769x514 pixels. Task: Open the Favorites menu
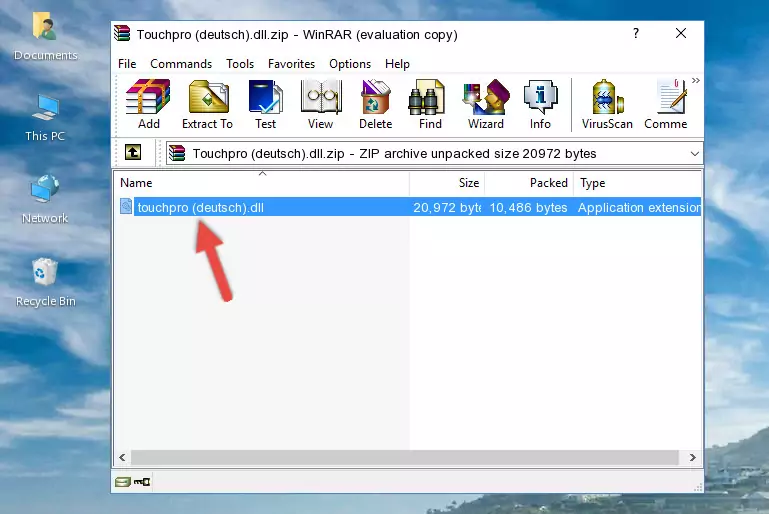point(291,64)
